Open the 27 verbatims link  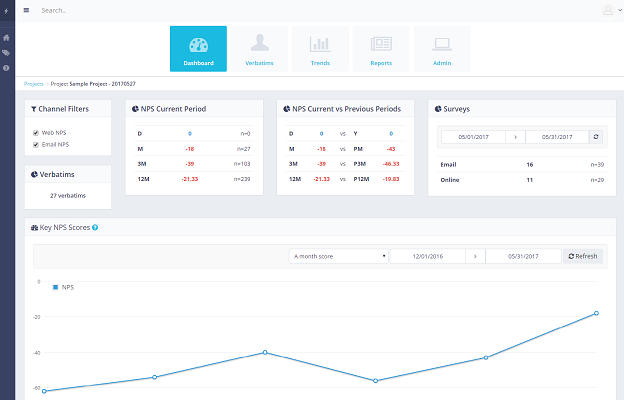pos(68,195)
